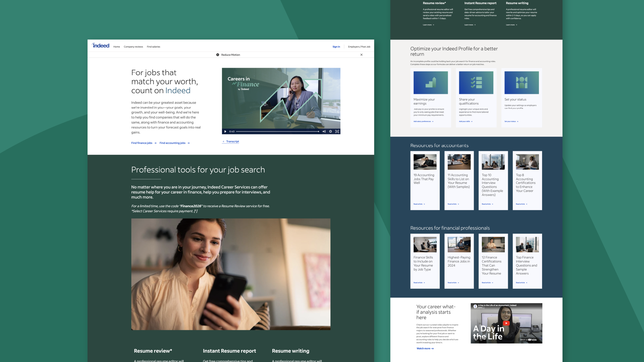
Task: Read article for 19 Accounting Jobs That Pay Well
Action: (419, 204)
